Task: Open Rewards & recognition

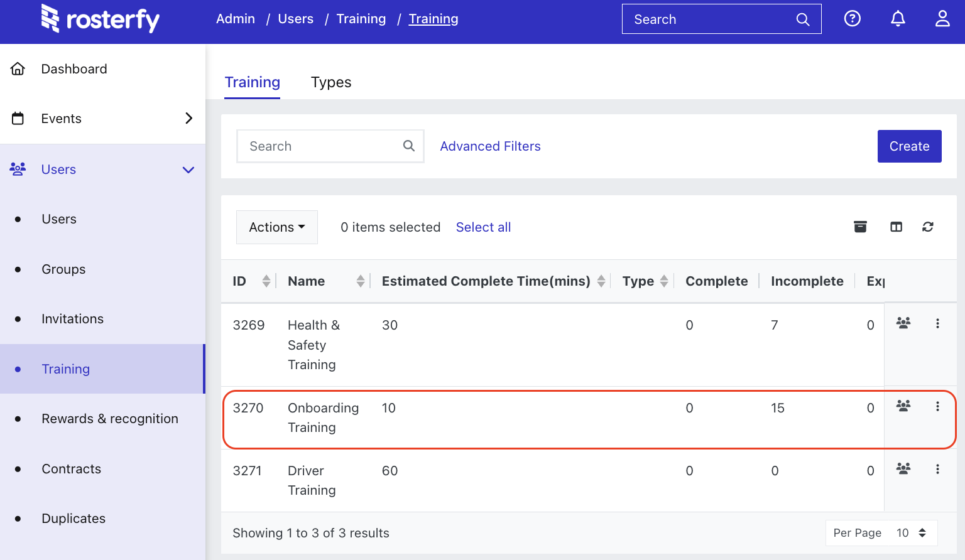Action: [x=110, y=419]
